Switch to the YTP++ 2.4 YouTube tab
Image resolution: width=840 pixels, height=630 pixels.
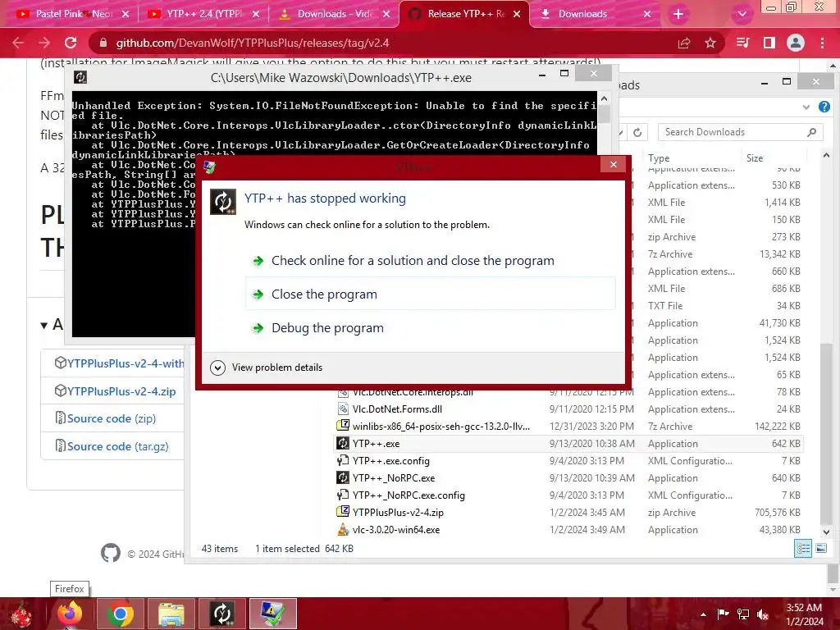[203, 14]
